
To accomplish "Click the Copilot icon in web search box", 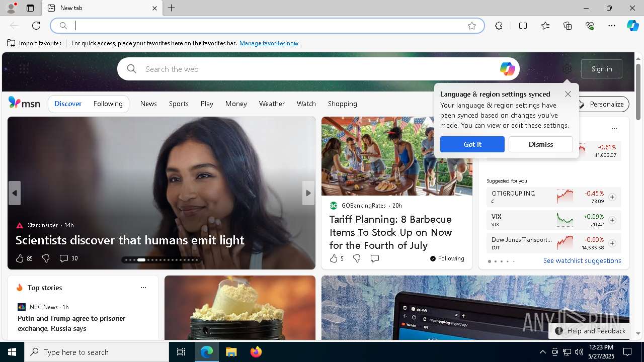I will tap(507, 69).
